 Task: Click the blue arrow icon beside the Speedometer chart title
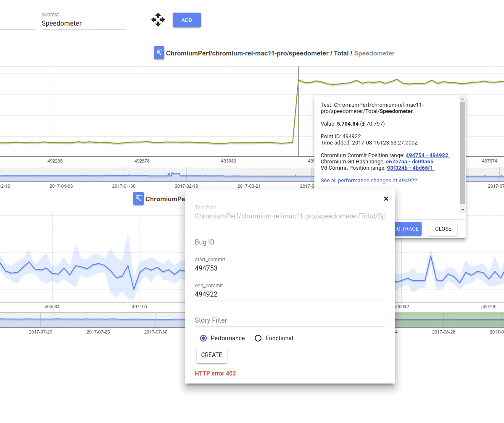pos(159,53)
